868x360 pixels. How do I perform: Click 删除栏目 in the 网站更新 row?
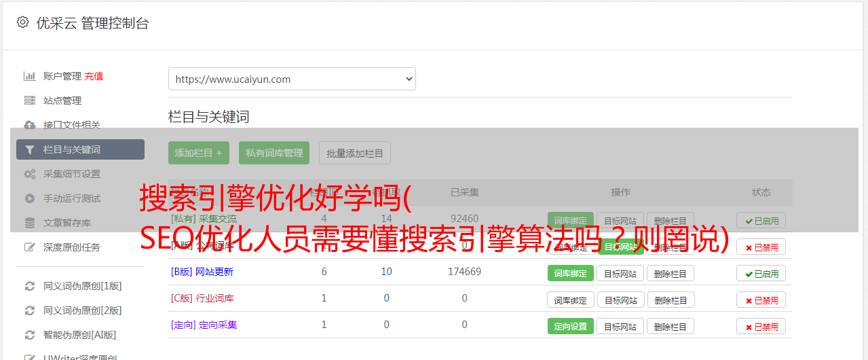pyautogui.click(x=671, y=273)
